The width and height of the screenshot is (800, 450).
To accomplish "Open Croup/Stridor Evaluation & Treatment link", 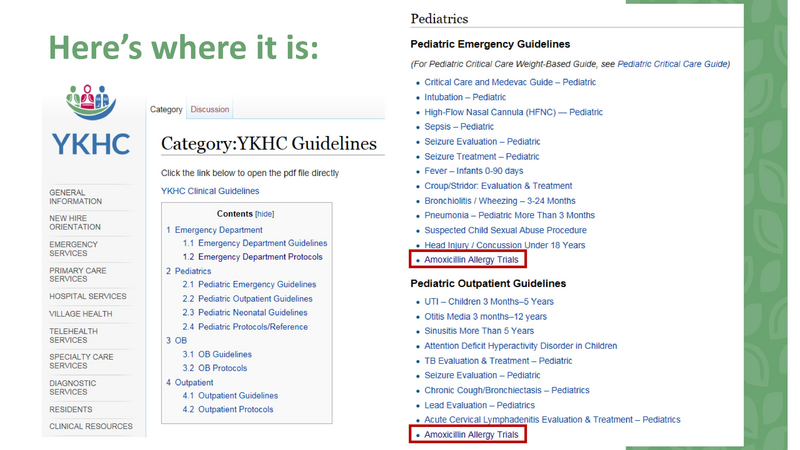I will tap(498, 186).
